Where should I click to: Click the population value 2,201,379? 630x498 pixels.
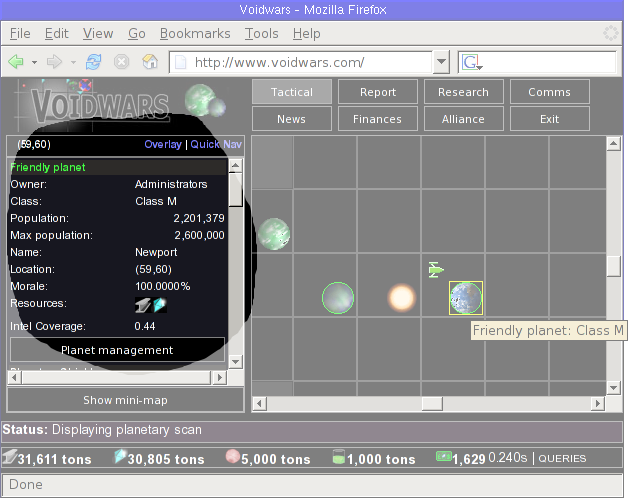199,218
